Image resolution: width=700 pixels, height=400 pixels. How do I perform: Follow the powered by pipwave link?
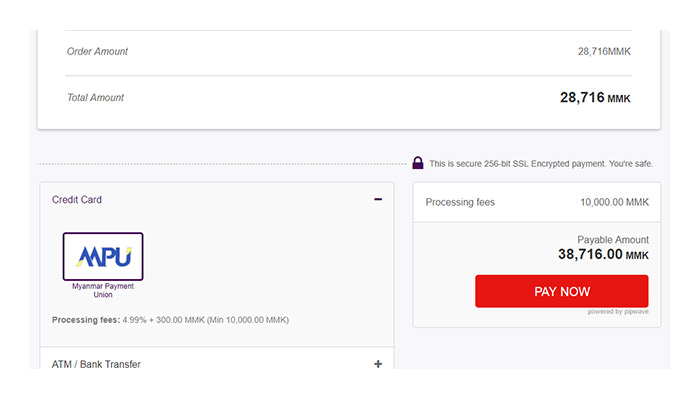[x=618, y=312]
